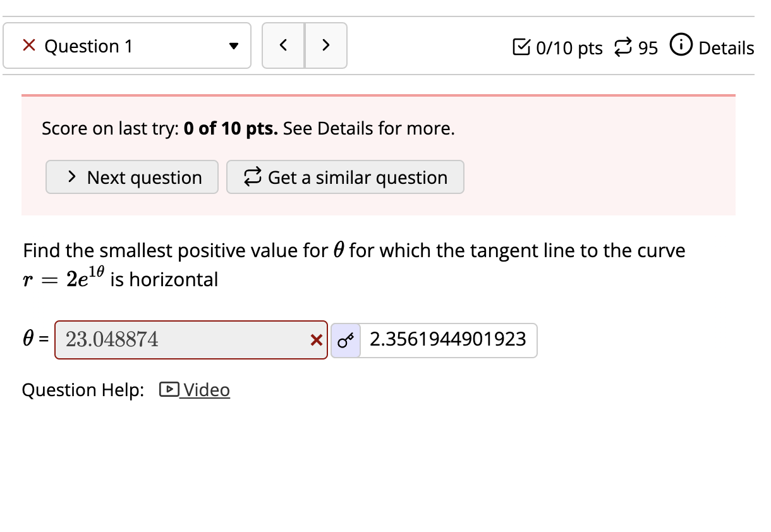771x532 pixels.
Task: Click the refresh icon next to 95
Action: point(622,47)
